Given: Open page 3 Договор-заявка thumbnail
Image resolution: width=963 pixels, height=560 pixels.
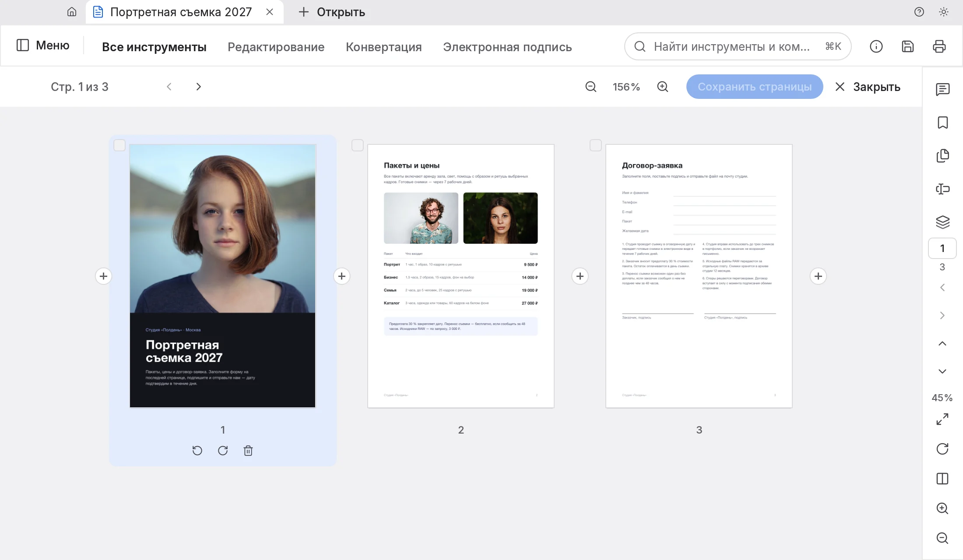Looking at the screenshot, I should point(699,276).
